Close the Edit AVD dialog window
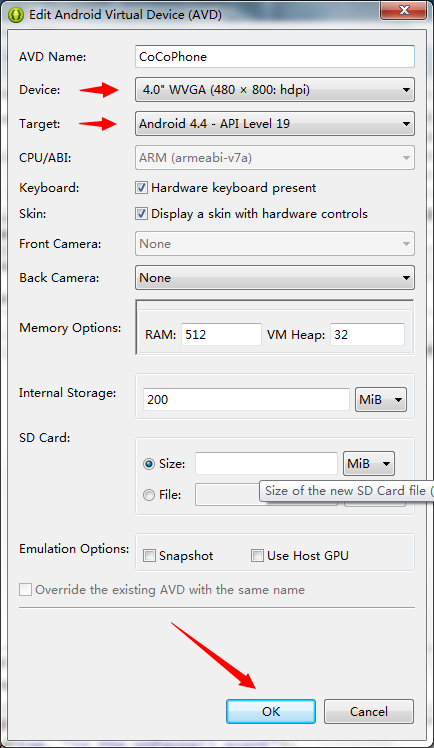The width and height of the screenshot is (434, 748). click(x=404, y=10)
